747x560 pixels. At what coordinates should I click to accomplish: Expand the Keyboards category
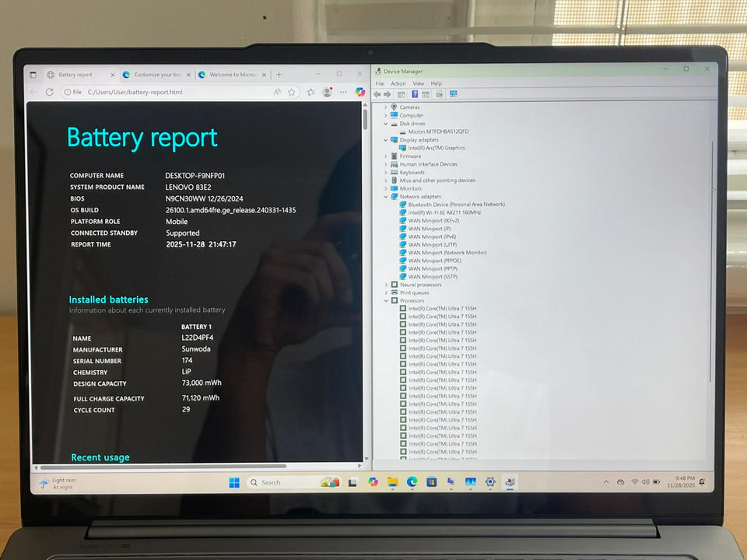coord(386,173)
